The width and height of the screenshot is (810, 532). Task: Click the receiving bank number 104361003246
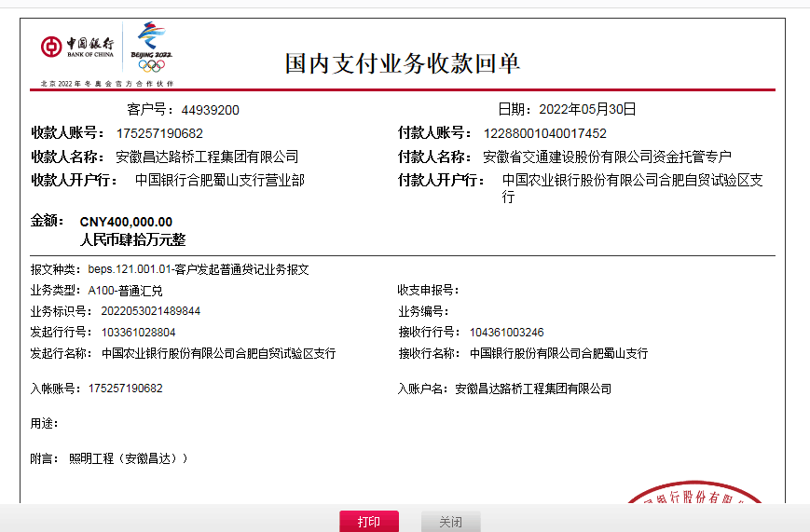coord(506,332)
